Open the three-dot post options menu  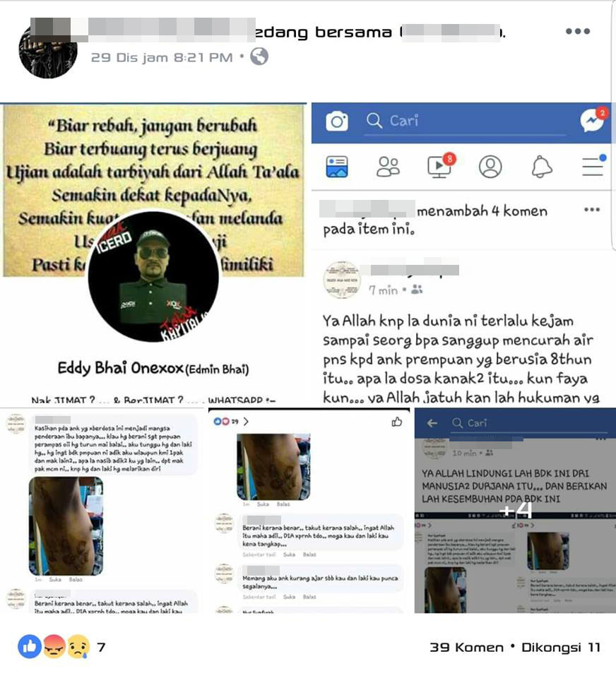578,31
